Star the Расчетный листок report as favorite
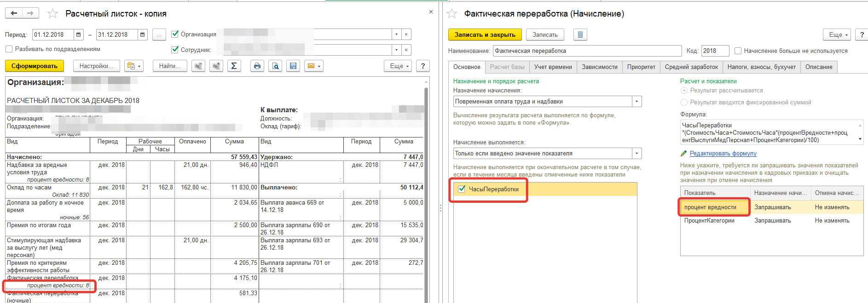 [x=53, y=14]
